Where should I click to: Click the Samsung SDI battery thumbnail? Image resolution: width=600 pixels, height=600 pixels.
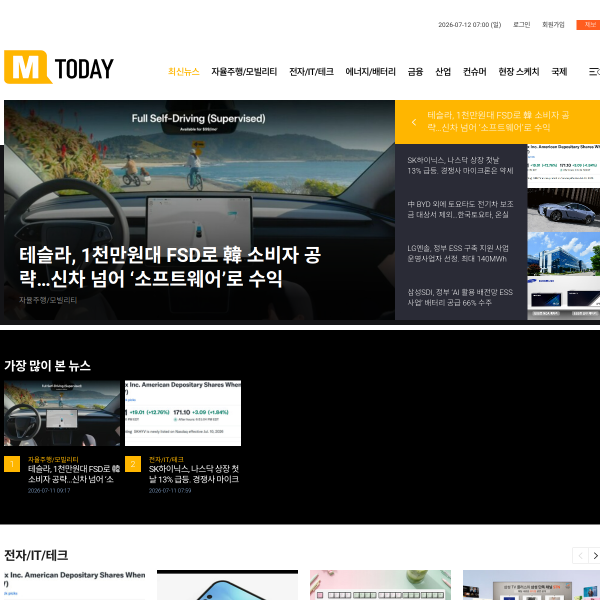564,298
